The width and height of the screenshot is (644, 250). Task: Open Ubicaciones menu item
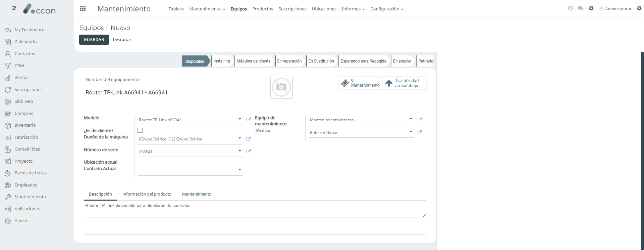324,9
